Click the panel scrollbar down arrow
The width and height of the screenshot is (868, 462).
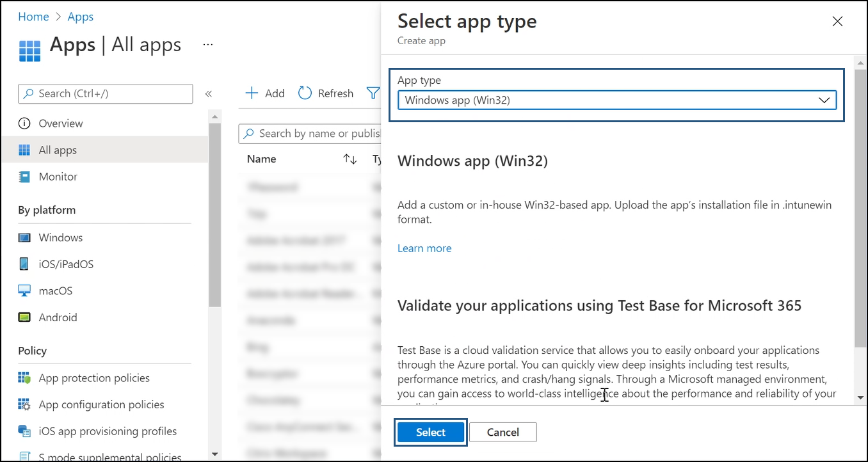click(860, 398)
